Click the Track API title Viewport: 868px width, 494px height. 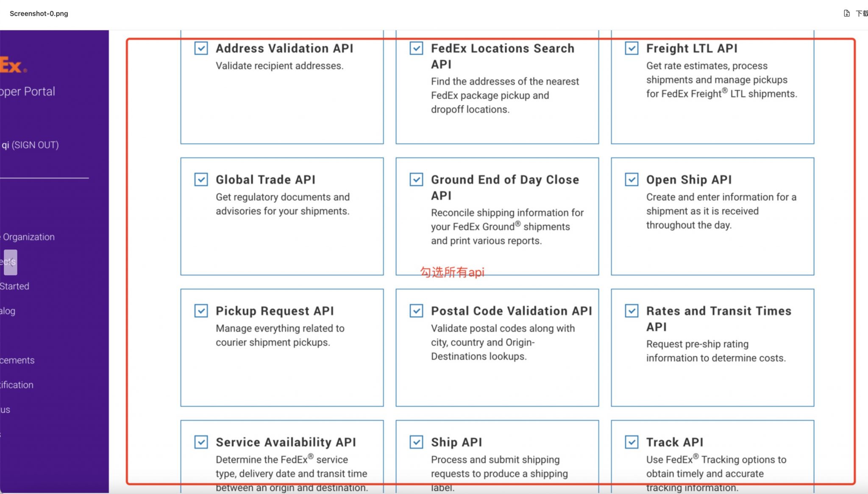coord(675,442)
